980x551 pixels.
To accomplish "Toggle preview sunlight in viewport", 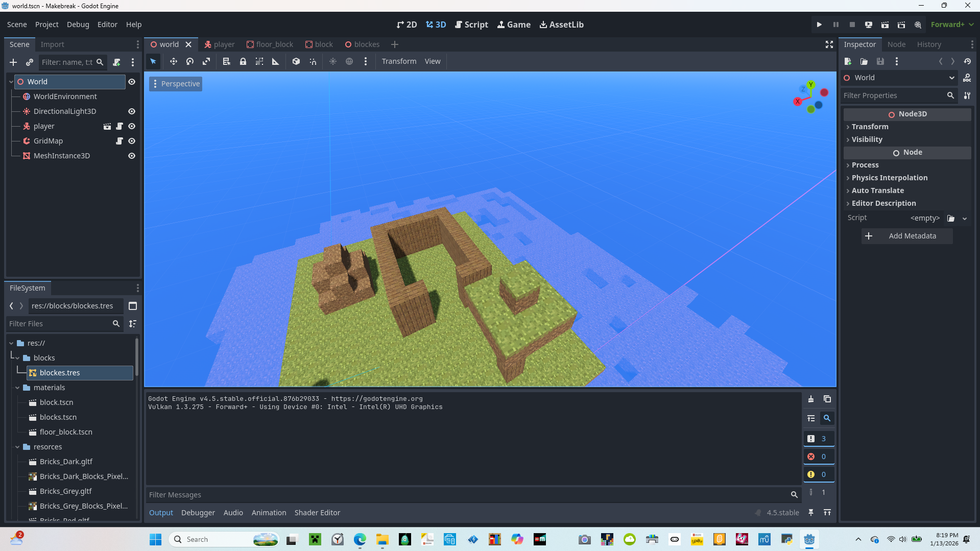I will coord(333,61).
